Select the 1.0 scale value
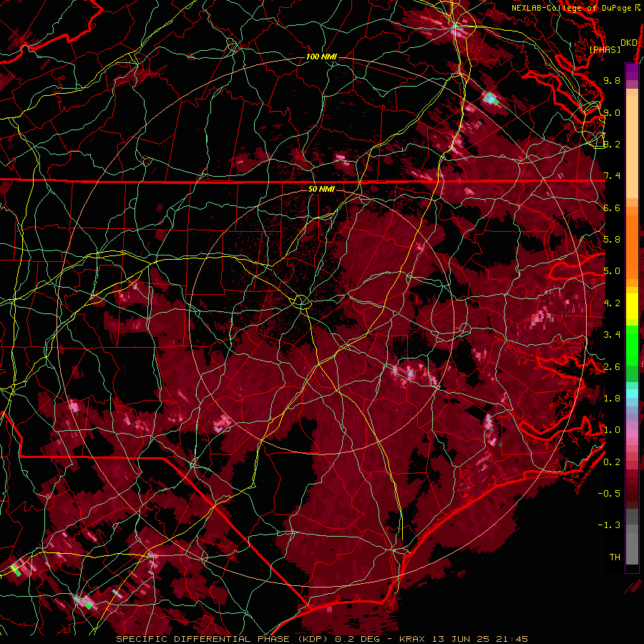Screen dimensions: 644x644 coord(612,430)
